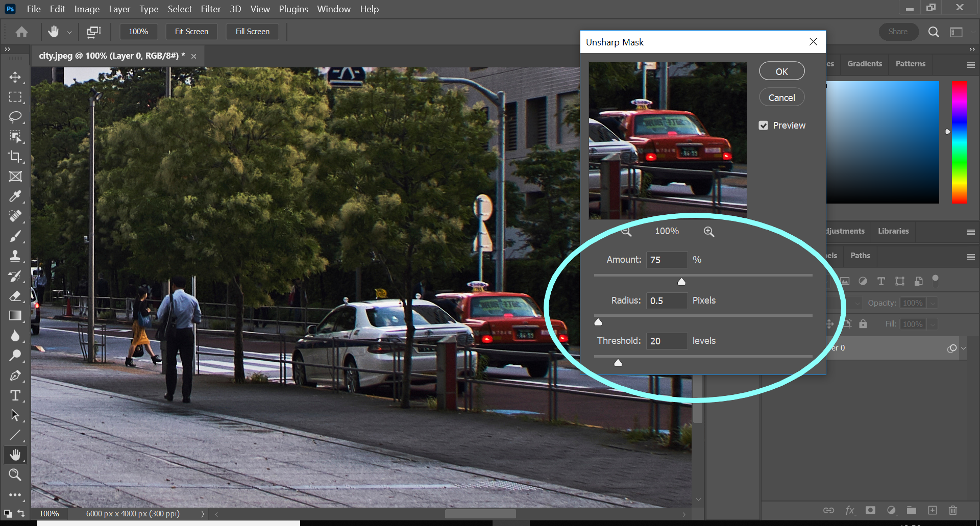Open the Gradients panel flyout menu
Image resolution: width=980 pixels, height=526 pixels.
[971, 65]
